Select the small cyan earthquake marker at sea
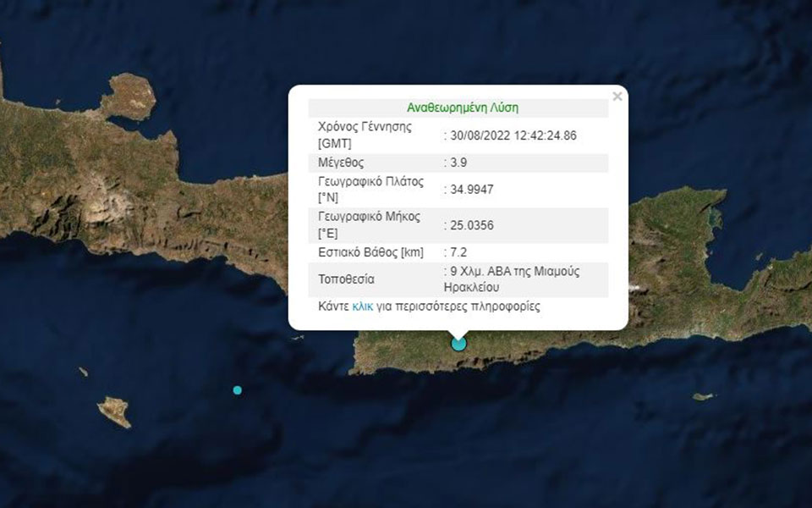The width and height of the screenshot is (812, 508). [237, 390]
